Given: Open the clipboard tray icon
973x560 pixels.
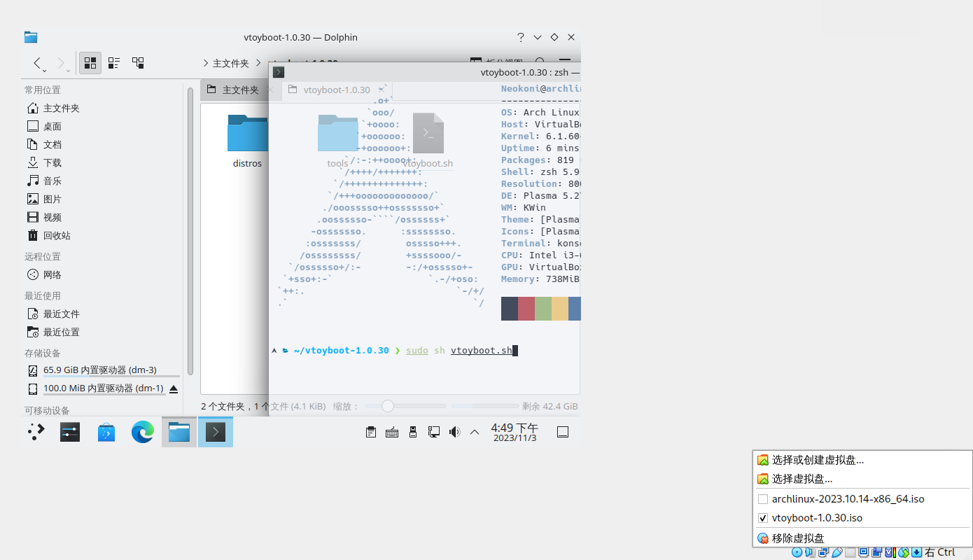Looking at the screenshot, I should [371, 432].
